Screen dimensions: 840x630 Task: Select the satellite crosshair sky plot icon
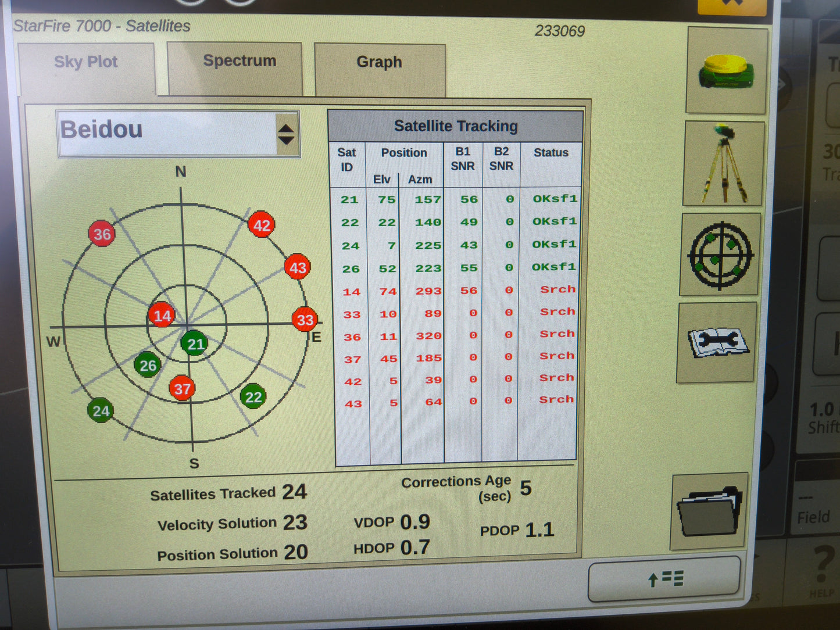pos(720,254)
